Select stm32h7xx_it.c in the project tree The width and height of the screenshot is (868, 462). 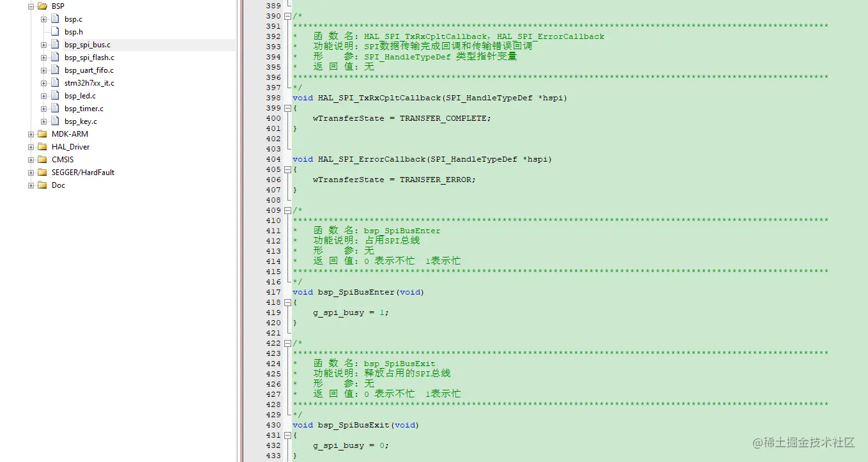point(89,83)
